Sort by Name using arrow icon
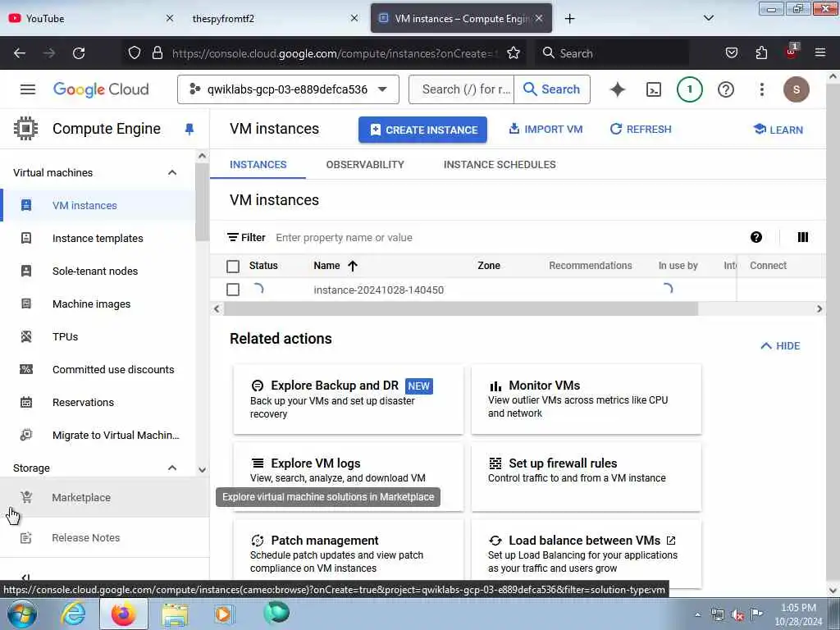This screenshot has height=630, width=840. click(353, 266)
